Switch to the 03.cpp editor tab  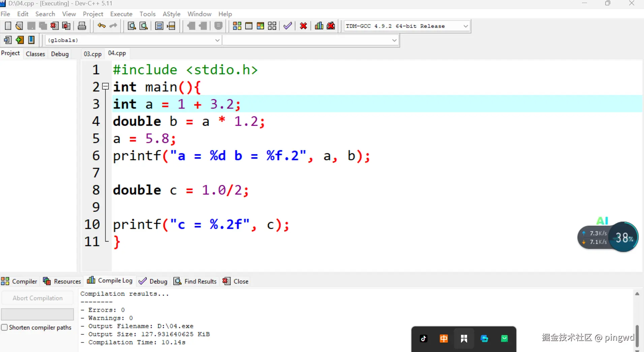[x=93, y=54]
